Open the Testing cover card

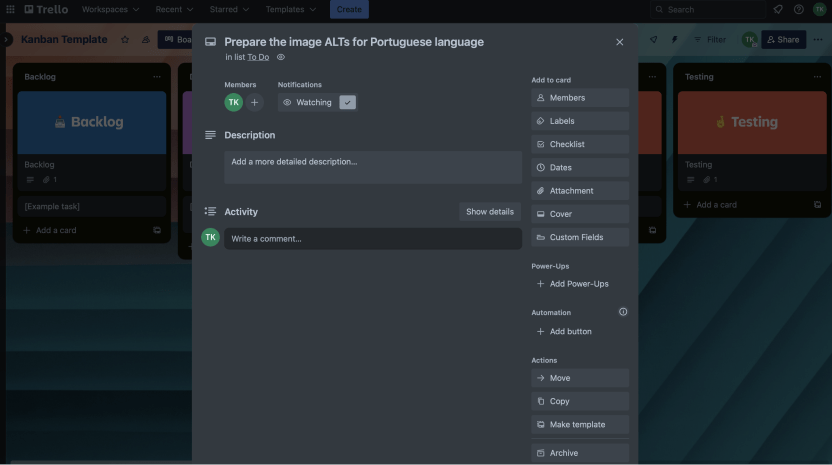tap(752, 141)
